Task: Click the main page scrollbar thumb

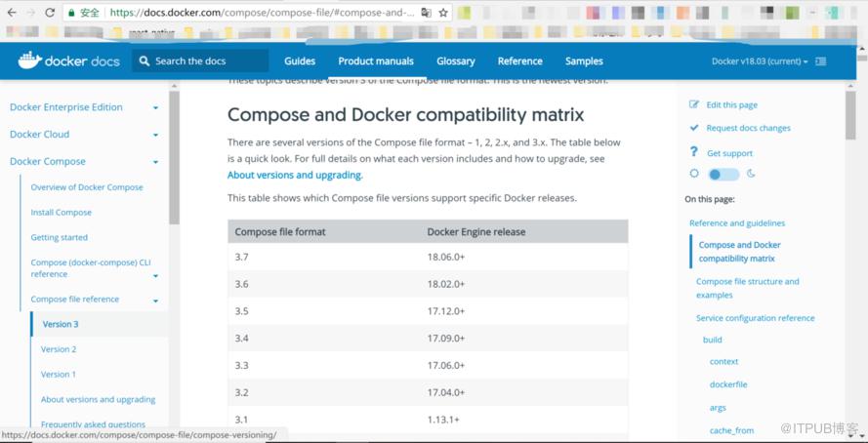Action: (x=850, y=115)
